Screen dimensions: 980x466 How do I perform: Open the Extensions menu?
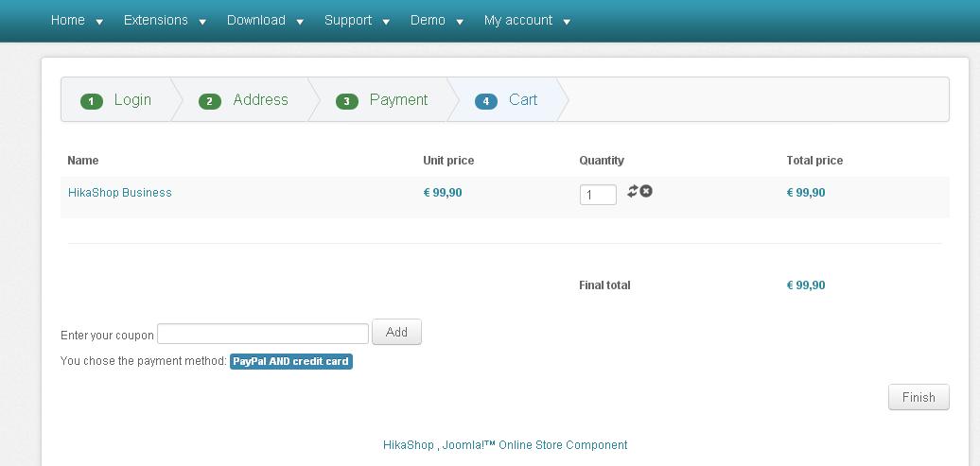(x=156, y=20)
